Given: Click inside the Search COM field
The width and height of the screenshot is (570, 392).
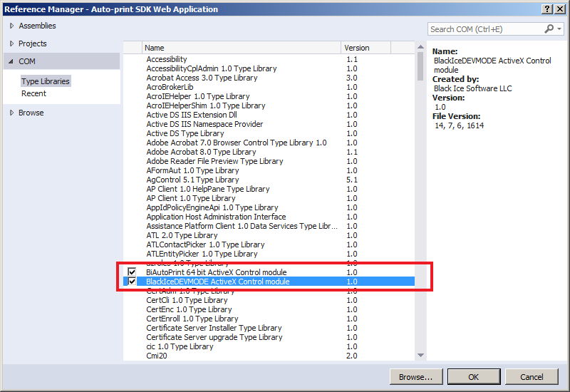Looking at the screenshot, I should [x=484, y=29].
